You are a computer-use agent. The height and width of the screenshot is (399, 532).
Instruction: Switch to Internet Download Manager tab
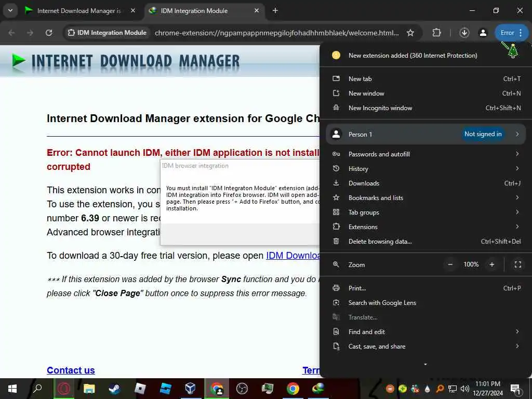[x=79, y=11]
